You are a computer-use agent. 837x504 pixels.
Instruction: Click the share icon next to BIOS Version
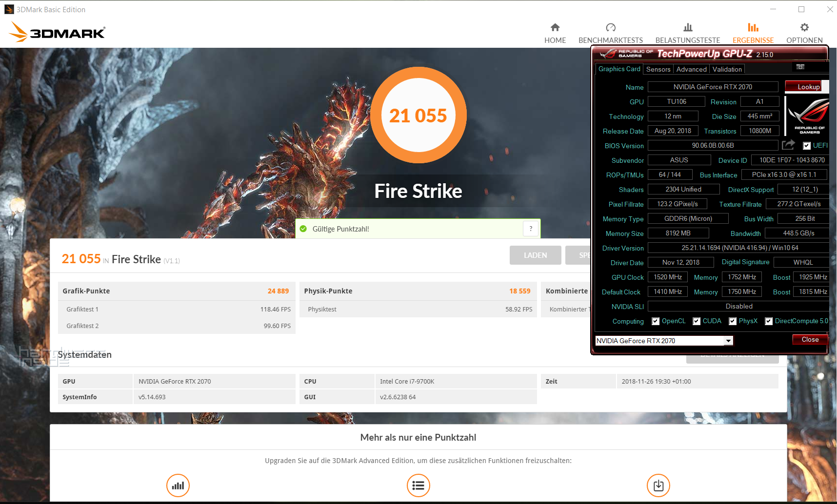tap(789, 145)
